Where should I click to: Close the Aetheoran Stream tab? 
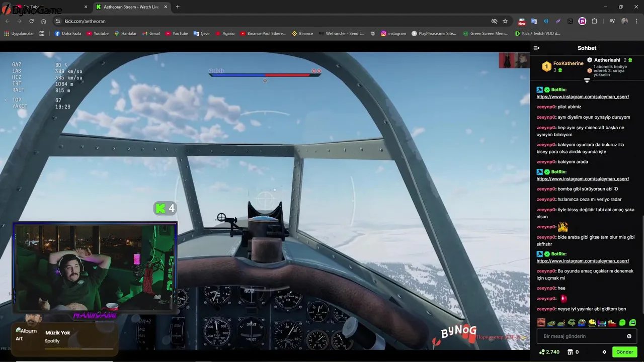[166, 7]
